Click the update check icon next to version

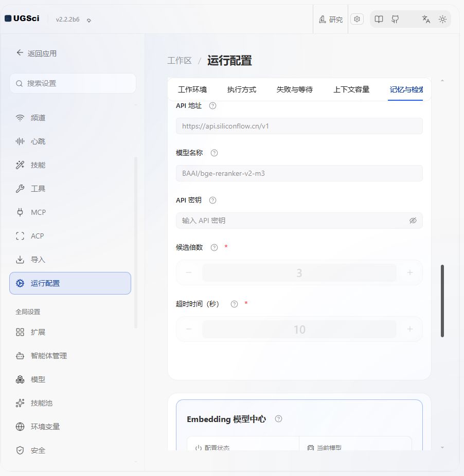click(88, 21)
